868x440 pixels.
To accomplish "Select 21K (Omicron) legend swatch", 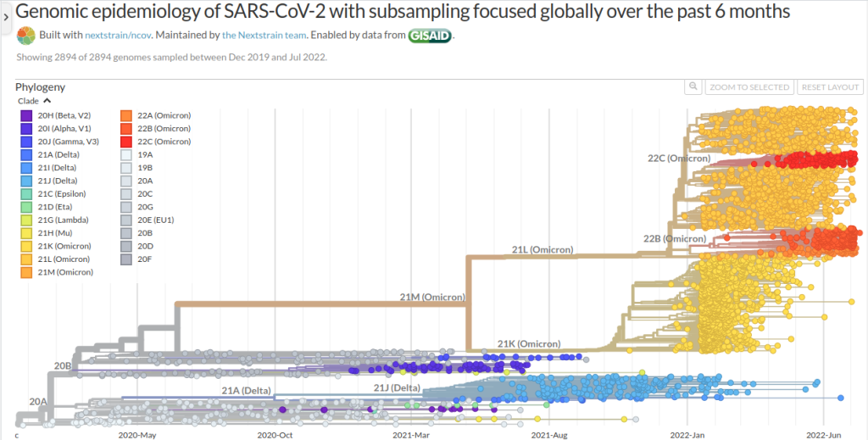I will [26, 246].
